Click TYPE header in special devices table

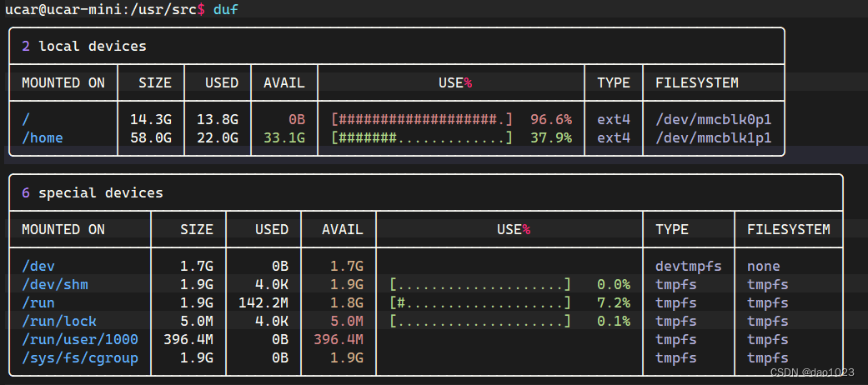point(672,229)
